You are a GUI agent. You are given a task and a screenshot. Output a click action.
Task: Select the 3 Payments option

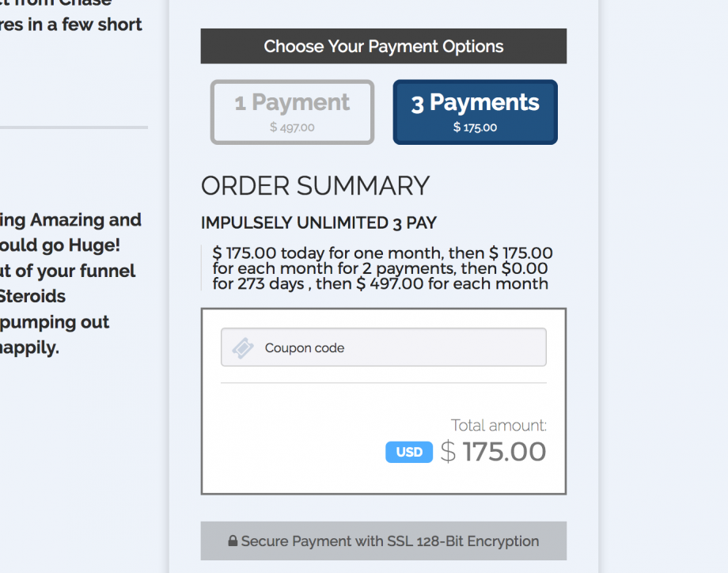click(x=475, y=112)
